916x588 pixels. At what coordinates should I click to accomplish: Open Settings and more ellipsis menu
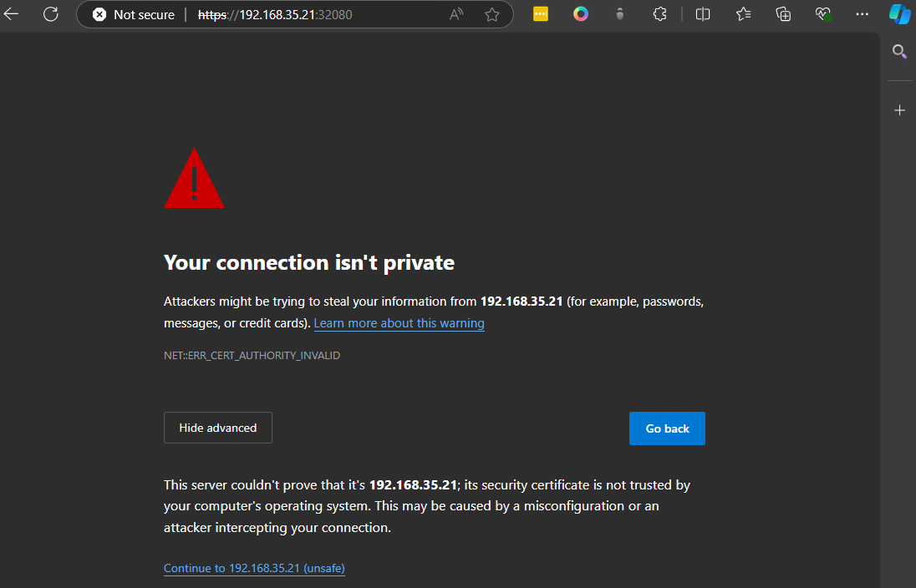[863, 14]
